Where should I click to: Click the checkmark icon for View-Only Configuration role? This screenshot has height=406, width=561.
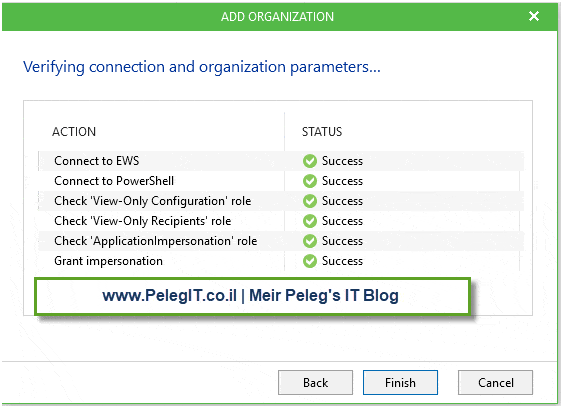coord(310,201)
